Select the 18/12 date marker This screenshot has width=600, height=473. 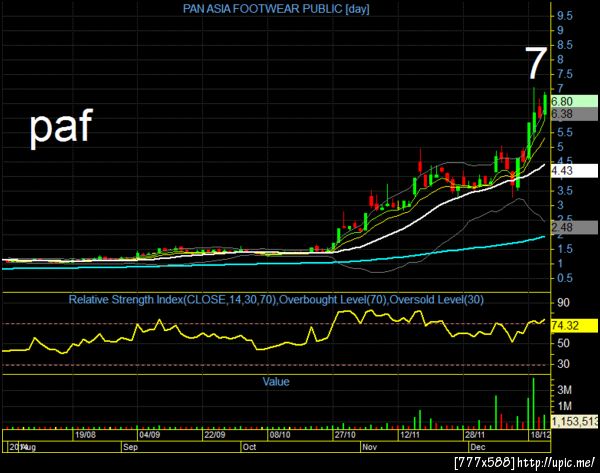click(540, 435)
